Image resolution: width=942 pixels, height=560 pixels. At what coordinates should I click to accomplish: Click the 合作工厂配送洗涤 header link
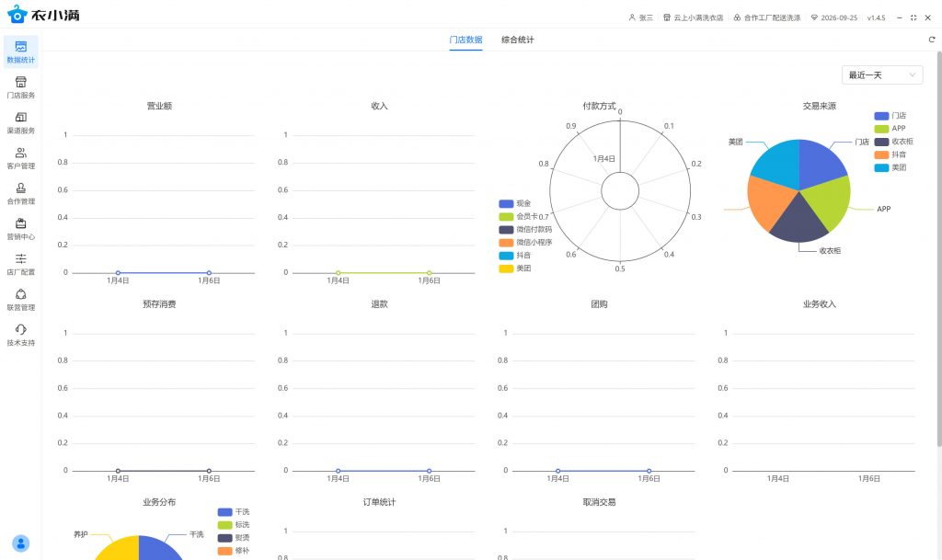point(766,17)
